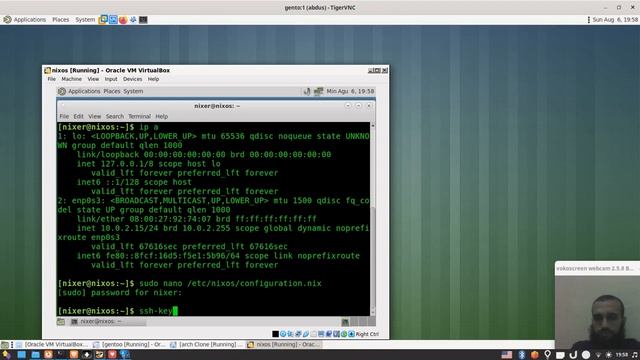Switch to Oracle VM VirtualBox manager task button
640x360 pixels.
[52, 344]
